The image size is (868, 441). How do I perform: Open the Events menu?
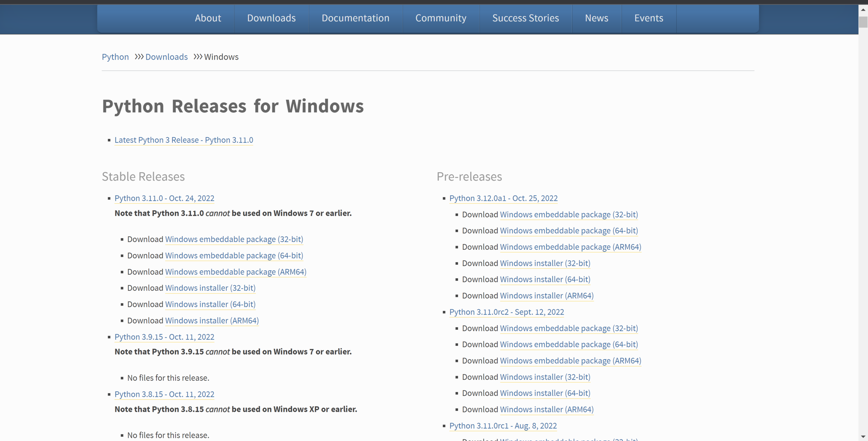(648, 18)
